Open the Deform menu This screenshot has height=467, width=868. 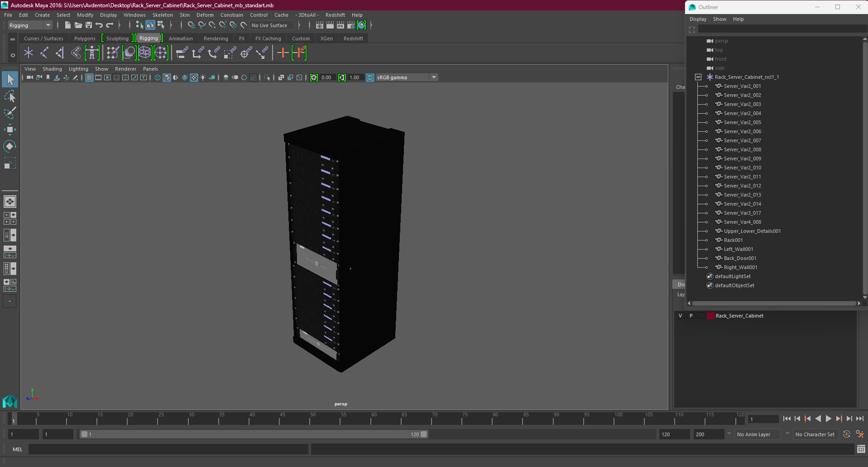tap(205, 15)
